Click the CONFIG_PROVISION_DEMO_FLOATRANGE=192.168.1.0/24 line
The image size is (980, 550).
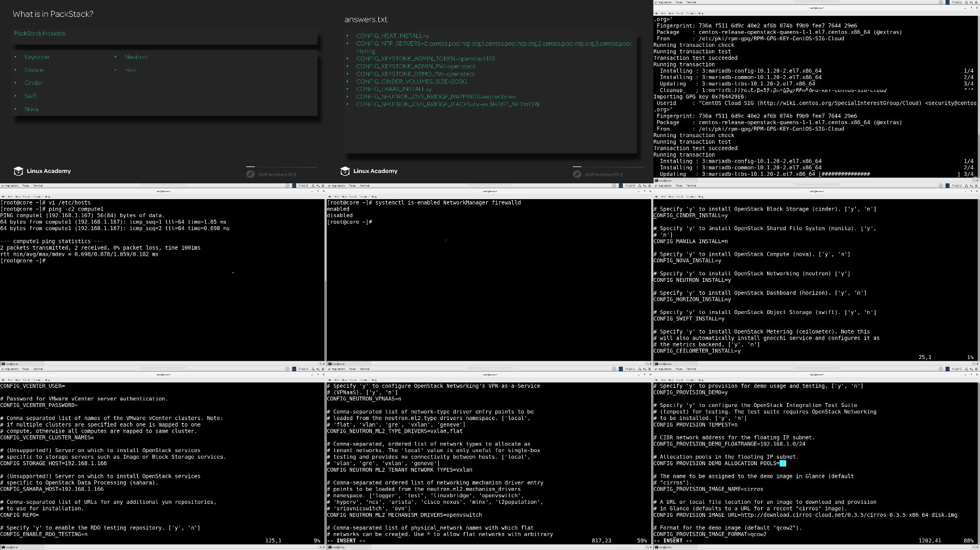730,444
